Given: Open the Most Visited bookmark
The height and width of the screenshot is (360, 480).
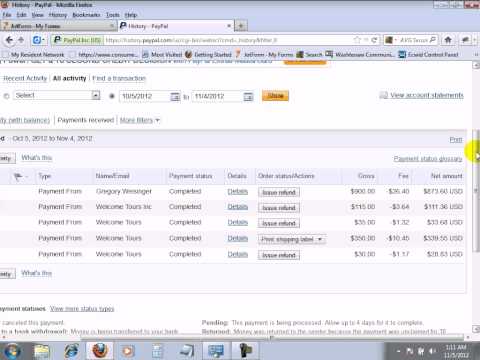Looking at the screenshot, I should tap(162, 54).
